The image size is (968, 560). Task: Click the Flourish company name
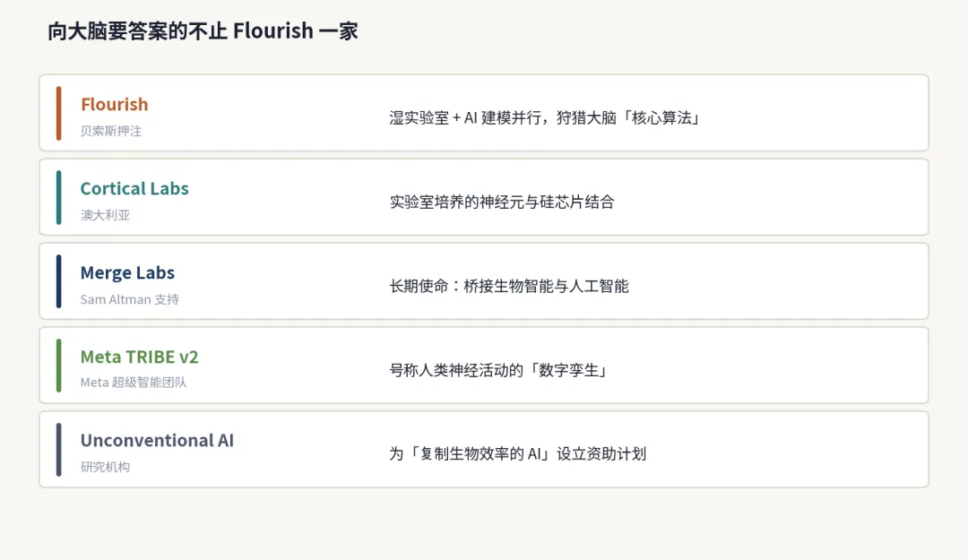114,104
